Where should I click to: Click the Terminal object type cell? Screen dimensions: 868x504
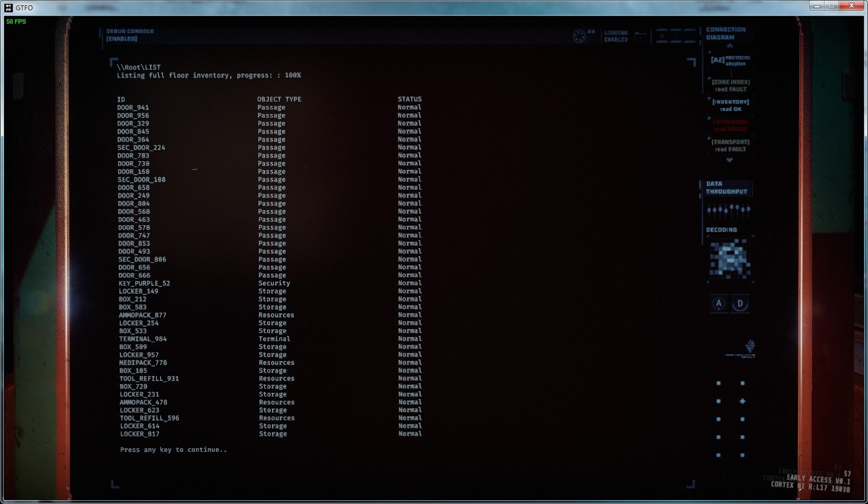[x=275, y=339]
